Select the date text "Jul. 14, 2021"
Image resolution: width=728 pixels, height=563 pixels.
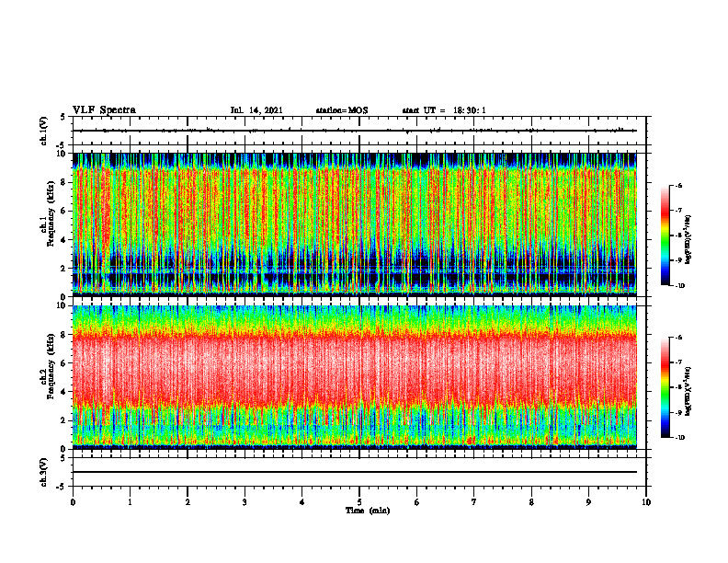point(256,110)
